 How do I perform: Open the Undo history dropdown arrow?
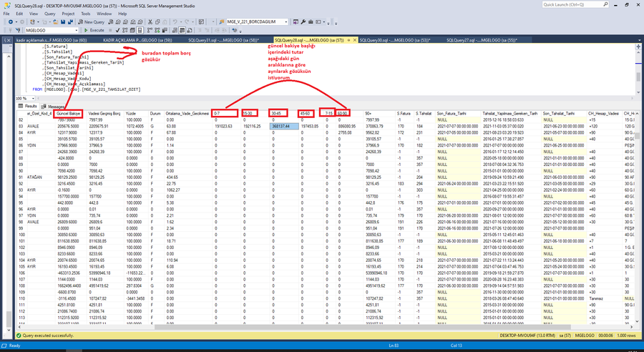click(180, 21)
